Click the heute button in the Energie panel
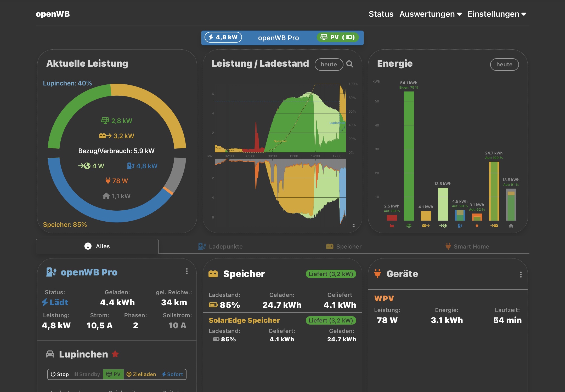The width and height of the screenshot is (565, 392). 504,65
